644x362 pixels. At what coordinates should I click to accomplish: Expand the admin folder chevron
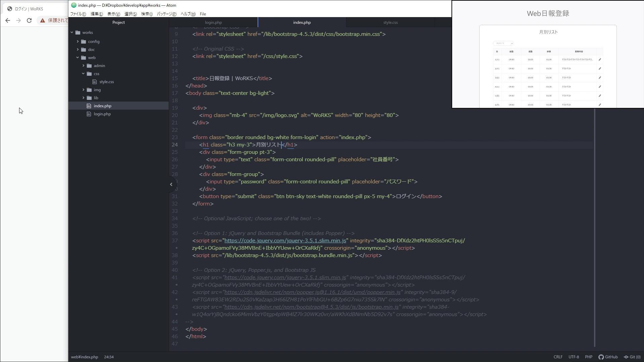pyautogui.click(x=84, y=66)
